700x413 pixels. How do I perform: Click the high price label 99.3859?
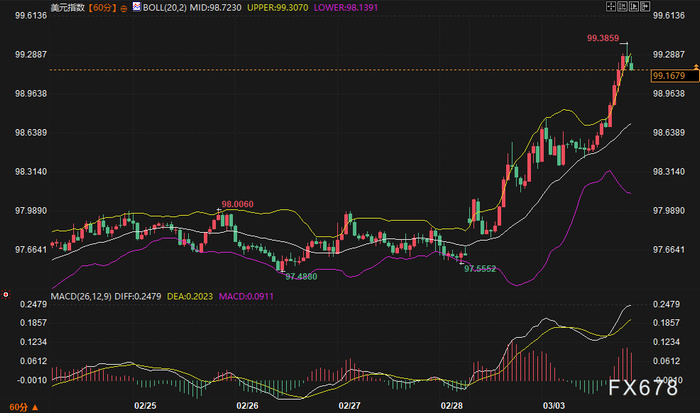click(x=603, y=38)
